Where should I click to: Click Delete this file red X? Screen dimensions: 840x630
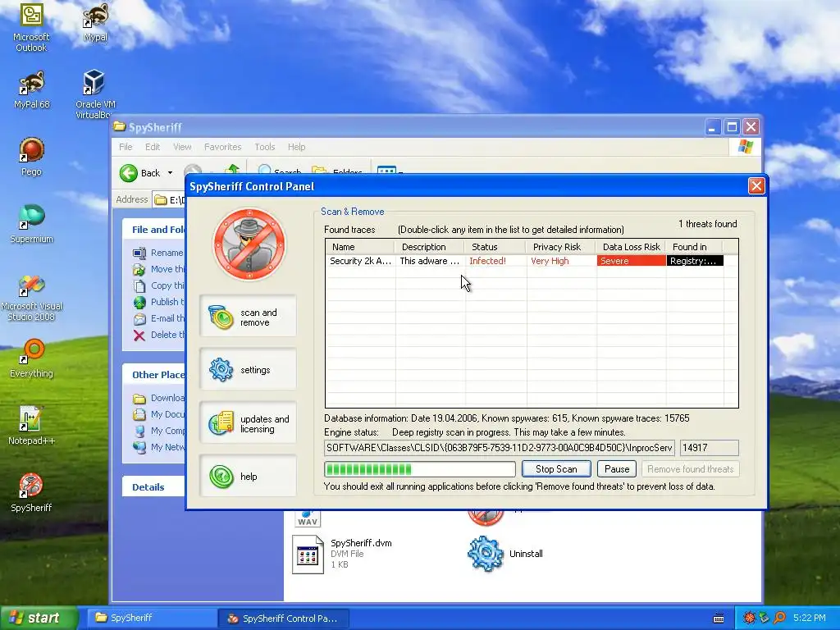click(x=139, y=336)
